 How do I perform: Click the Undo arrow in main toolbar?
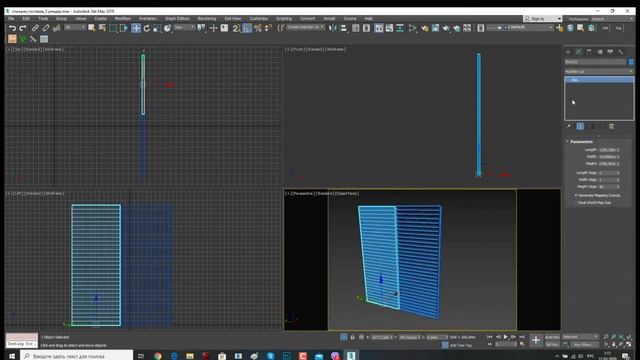click(x=12, y=28)
